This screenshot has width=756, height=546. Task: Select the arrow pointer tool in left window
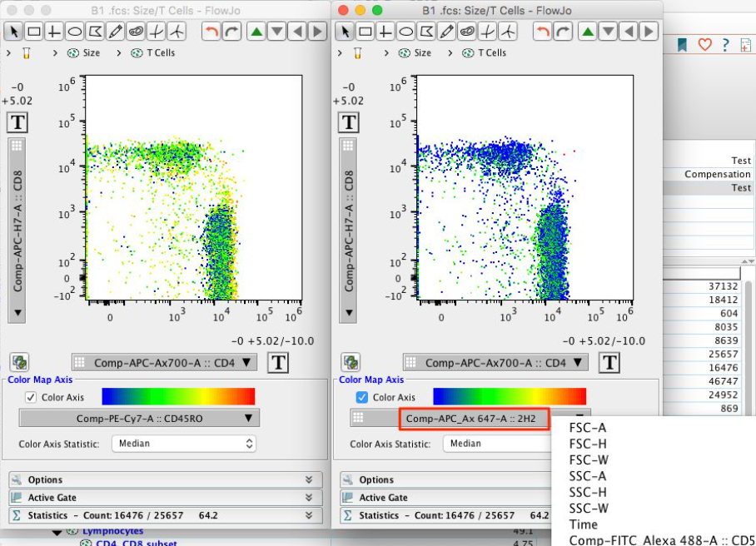[x=13, y=32]
